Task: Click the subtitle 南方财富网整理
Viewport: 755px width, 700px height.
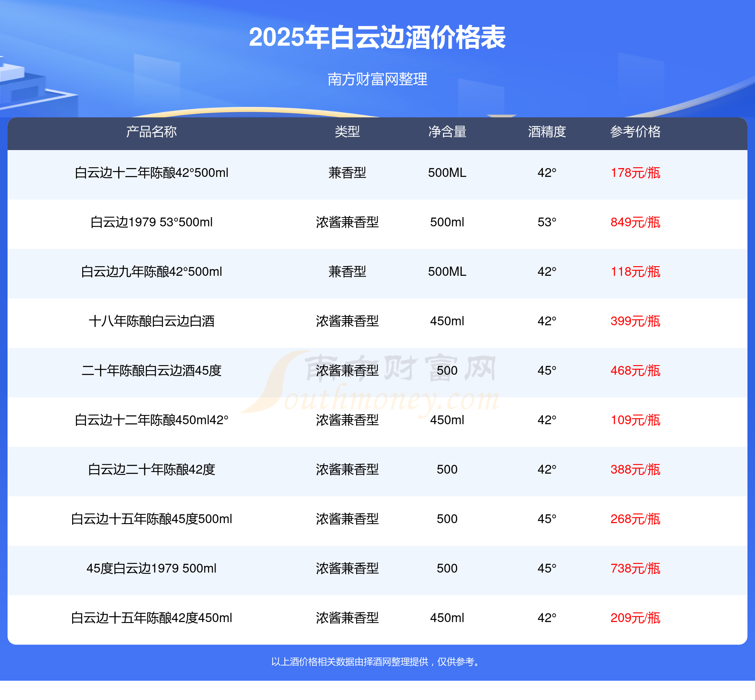Action: click(x=377, y=79)
